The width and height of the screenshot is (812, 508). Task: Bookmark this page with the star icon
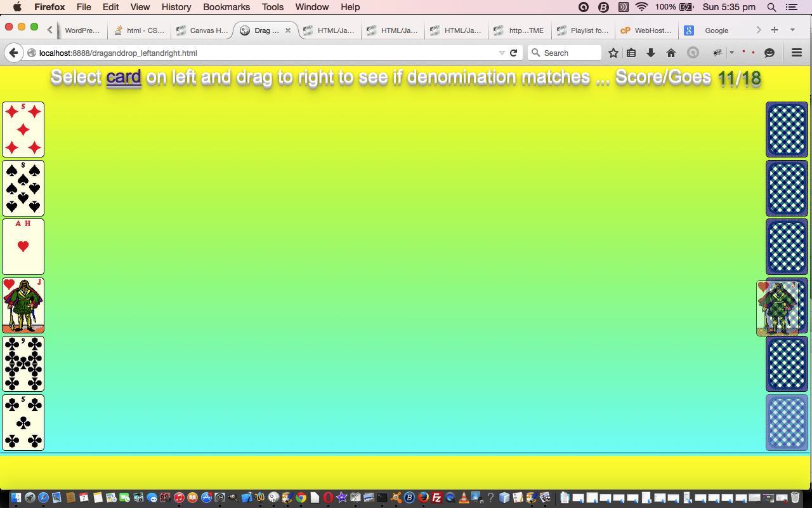tap(613, 53)
